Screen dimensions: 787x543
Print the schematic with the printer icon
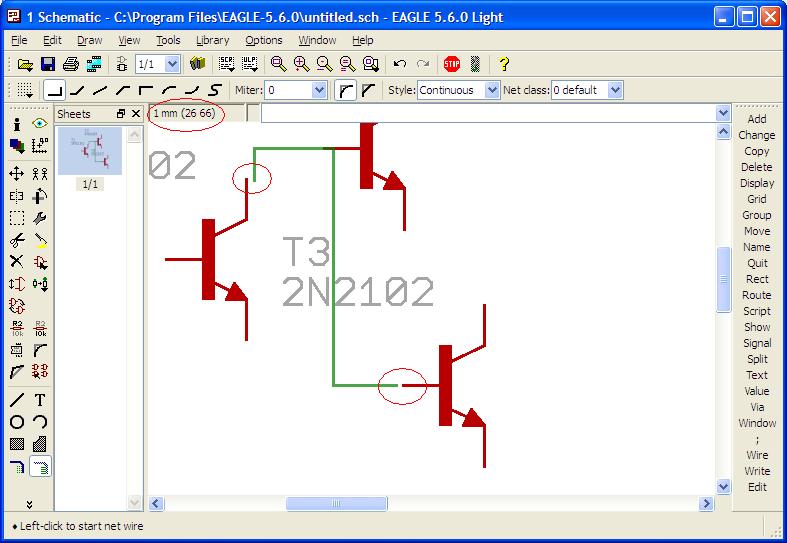71,64
